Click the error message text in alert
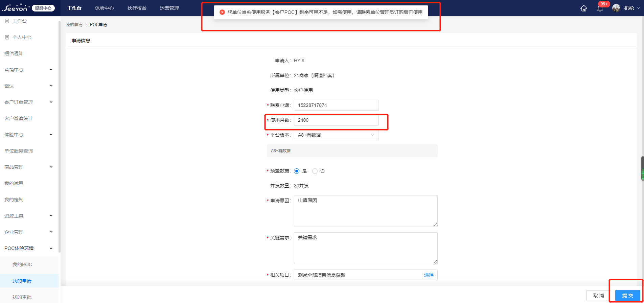This screenshot has width=644, height=303. click(x=325, y=12)
